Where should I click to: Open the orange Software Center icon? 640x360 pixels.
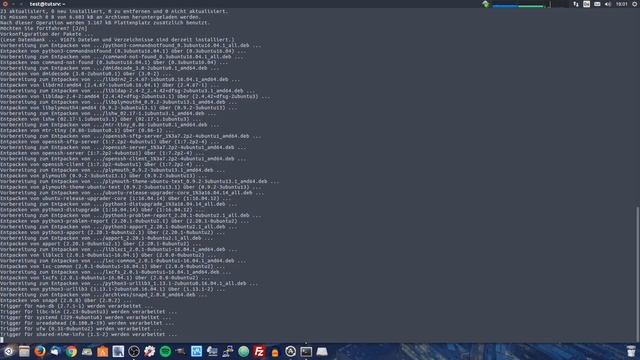pos(102,351)
